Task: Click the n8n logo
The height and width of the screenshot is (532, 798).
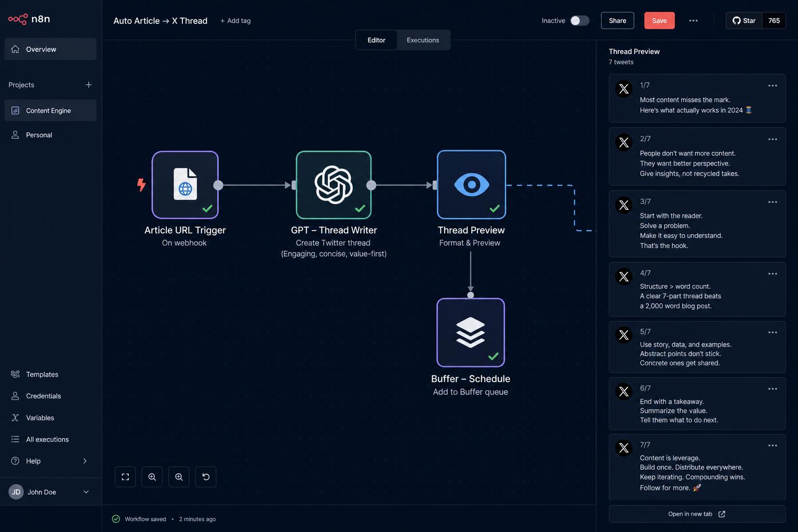Action: (x=29, y=19)
